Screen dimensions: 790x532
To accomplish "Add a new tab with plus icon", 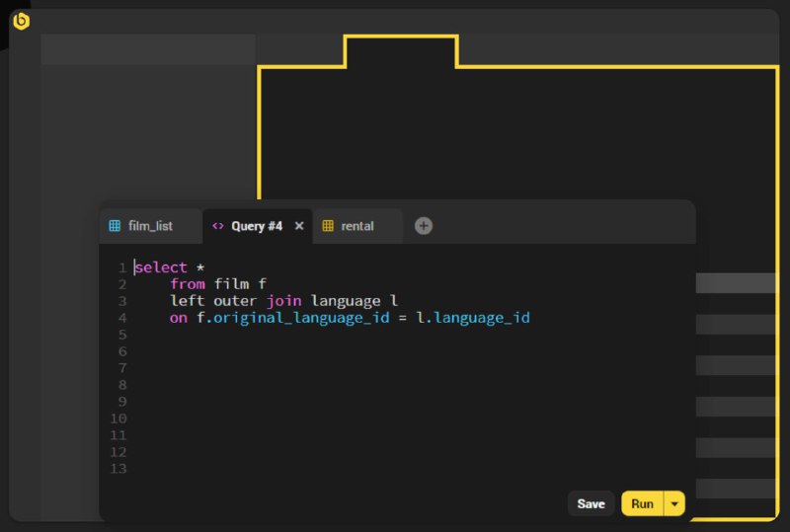I will click(x=424, y=226).
